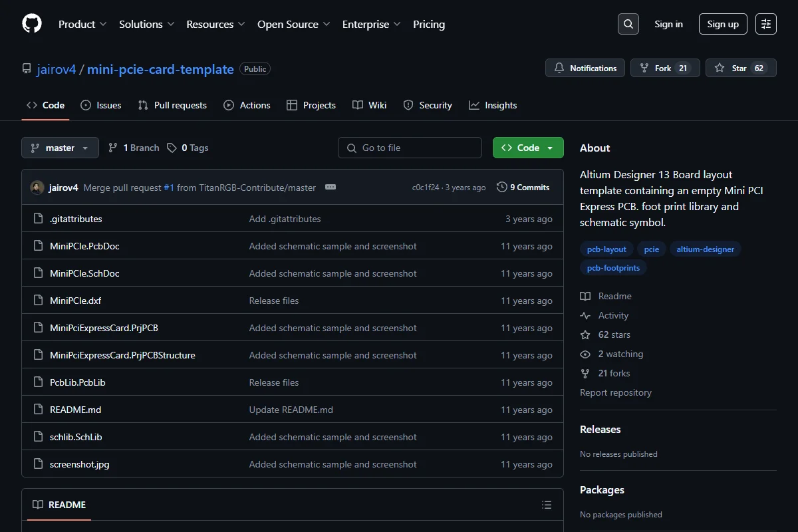Screen dimensions: 798x532
Task: Open the search magnifier button
Action: [x=628, y=24]
